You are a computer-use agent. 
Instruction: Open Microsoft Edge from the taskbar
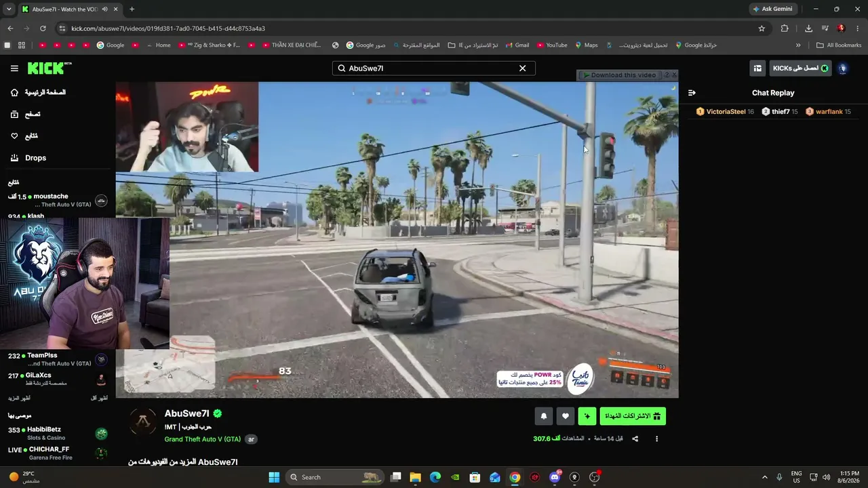point(435,477)
